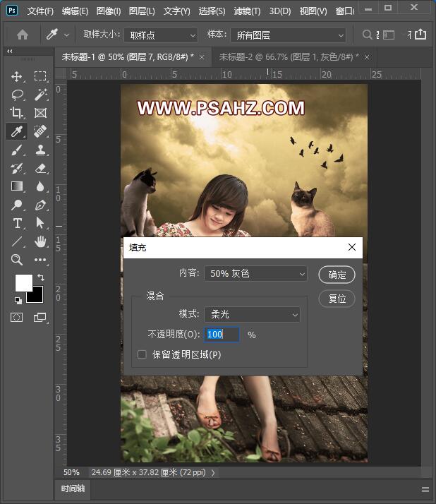Select the Frame tool
Image resolution: width=436 pixels, height=504 pixels.
40,113
